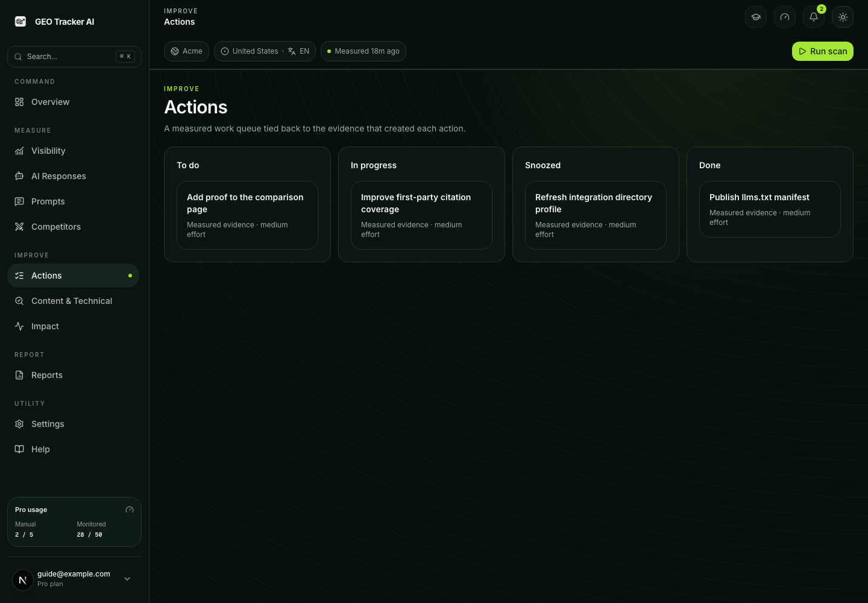Click the Search input field
The height and width of the screenshot is (603, 868).
pos(74,57)
